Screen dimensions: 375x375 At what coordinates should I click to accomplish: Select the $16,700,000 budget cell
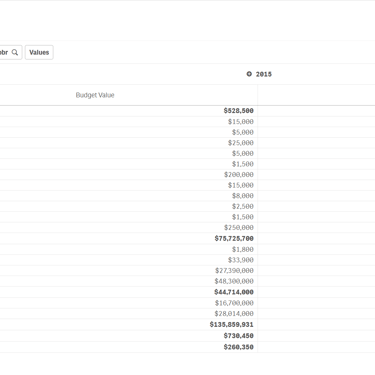(234, 303)
